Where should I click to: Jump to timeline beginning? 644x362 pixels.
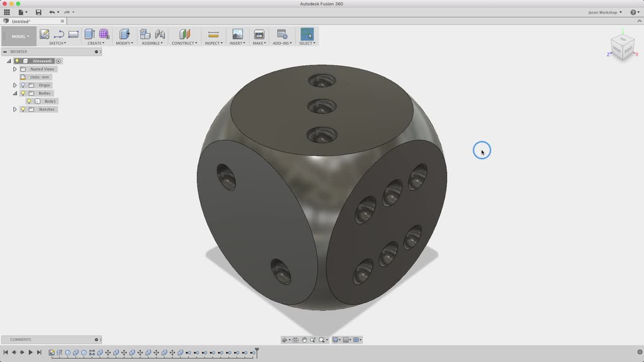(x=6, y=352)
